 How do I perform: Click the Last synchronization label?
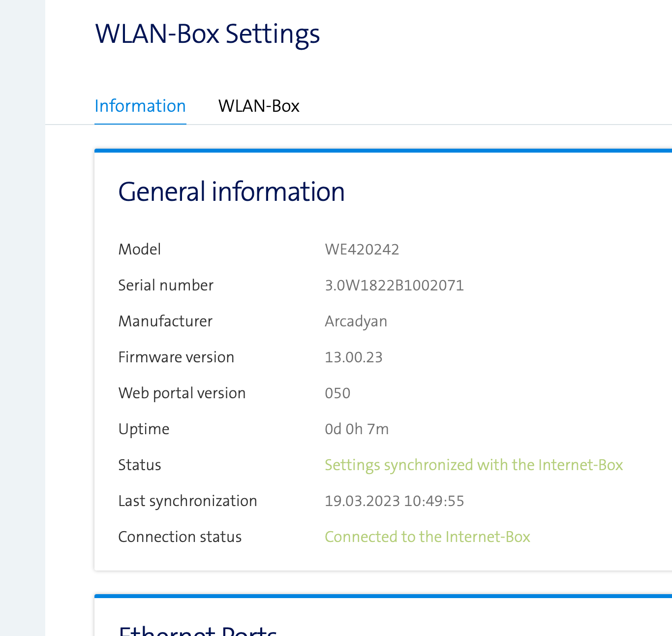pos(187,501)
